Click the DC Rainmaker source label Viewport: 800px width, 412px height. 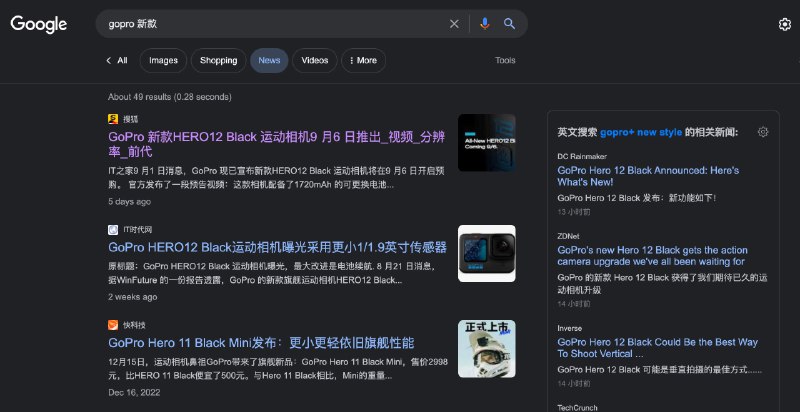click(x=582, y=157)
